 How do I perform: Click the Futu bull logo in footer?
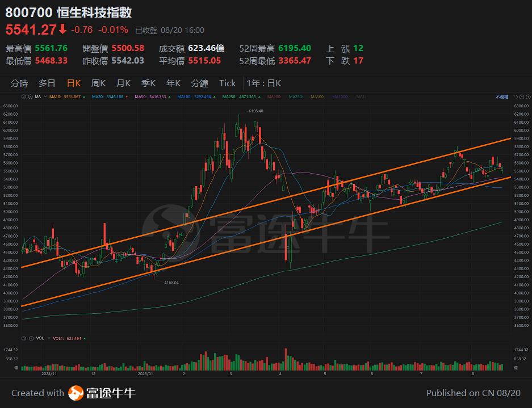click(76, 393)
